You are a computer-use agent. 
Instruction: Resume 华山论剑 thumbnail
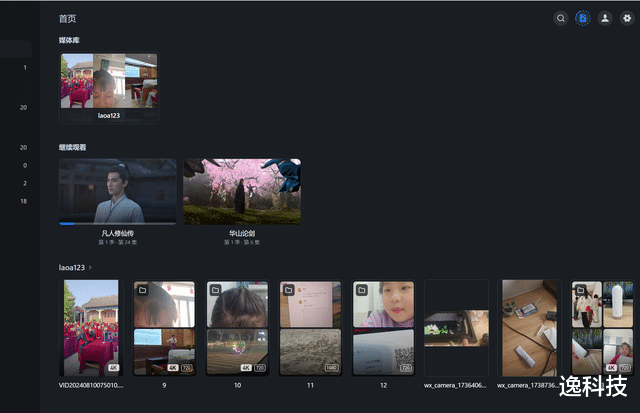[x=242, y=191]
